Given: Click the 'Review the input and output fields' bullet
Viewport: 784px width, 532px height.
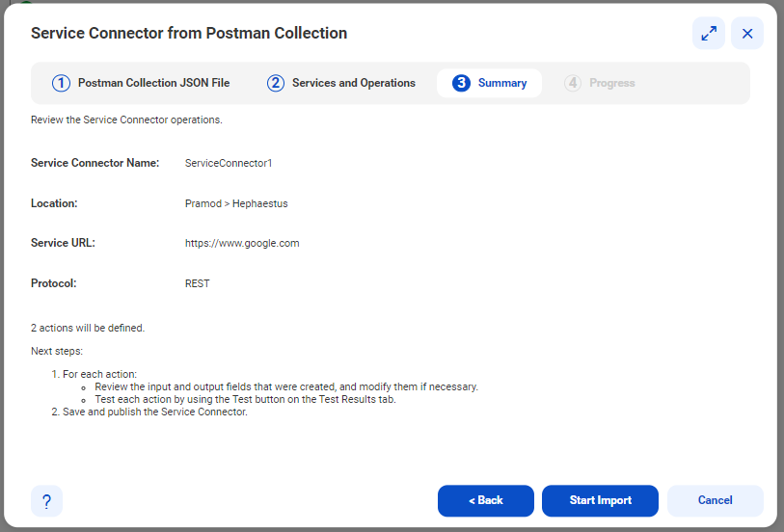Looking at the screenshot, I should pos(286,387).
